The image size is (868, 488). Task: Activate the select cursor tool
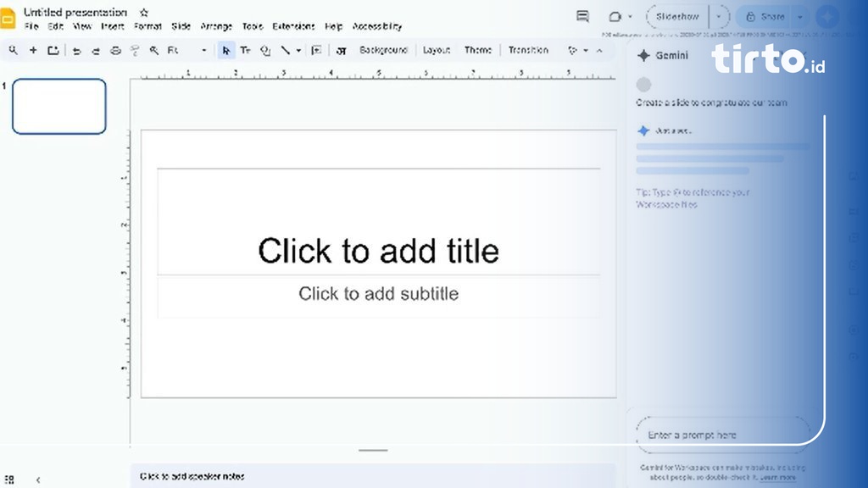tap(225, 51)
